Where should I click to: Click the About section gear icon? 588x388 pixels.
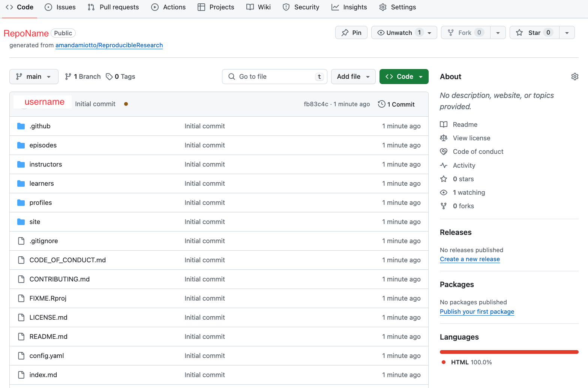point(574,77)
